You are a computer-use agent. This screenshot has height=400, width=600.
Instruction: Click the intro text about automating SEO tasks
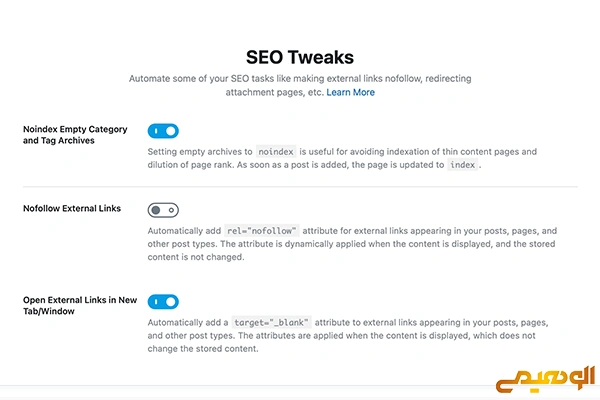(x=300, y=85)
